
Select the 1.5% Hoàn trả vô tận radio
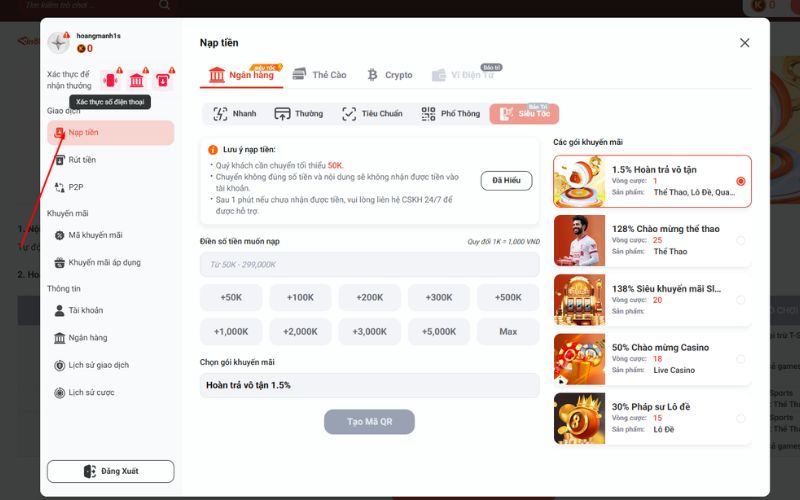(740, 182)
